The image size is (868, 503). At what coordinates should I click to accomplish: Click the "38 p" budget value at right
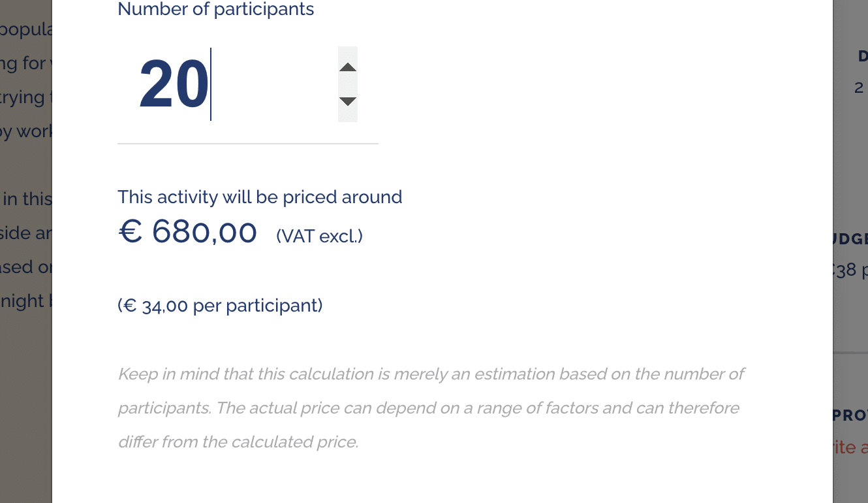pyautogui.click(x=851, y=270)
